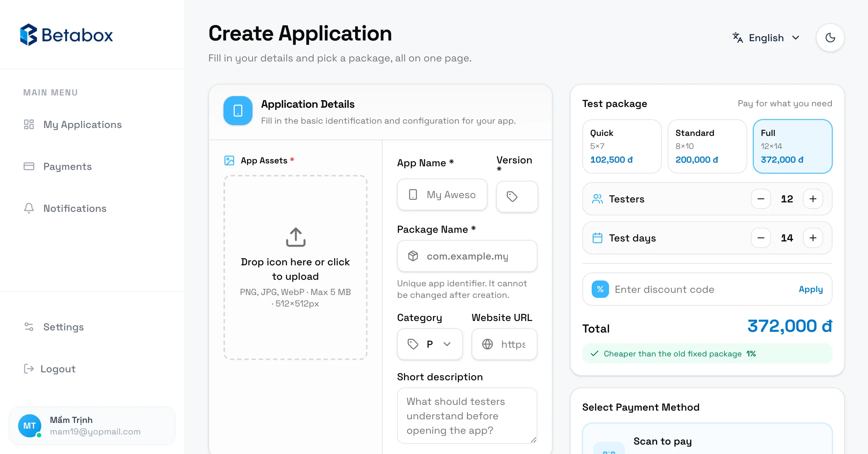Image resolution: width=868 pixels, height=454 pixels.
Task: Click the Create Application heading
Action: tap(300, 34)
